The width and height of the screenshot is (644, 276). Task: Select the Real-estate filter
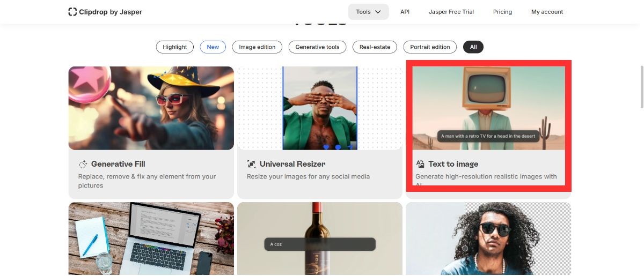375,47
